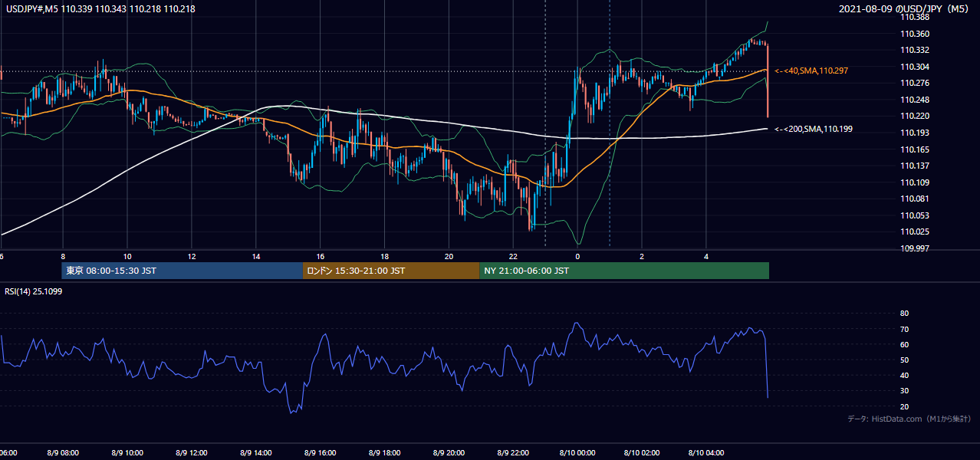980x460 pixels.
Task: Click hour 0 on the price chart time axis
Action: 577,256
